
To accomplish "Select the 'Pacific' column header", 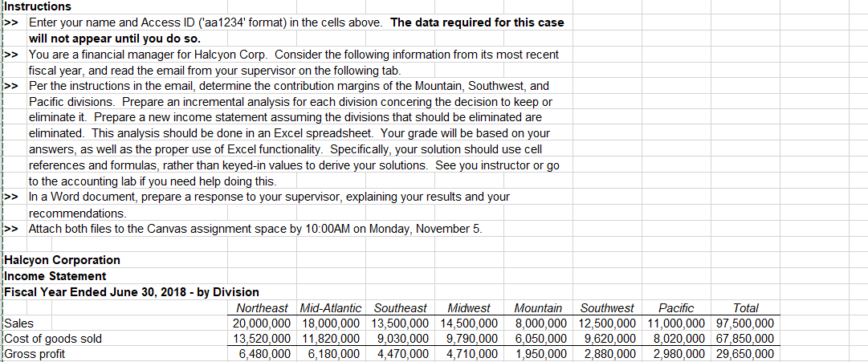I will (676, 307).
